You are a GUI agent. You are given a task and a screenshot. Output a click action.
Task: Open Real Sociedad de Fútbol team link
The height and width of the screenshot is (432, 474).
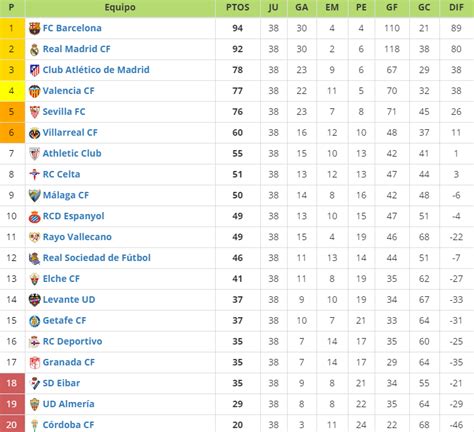[97, 258]
